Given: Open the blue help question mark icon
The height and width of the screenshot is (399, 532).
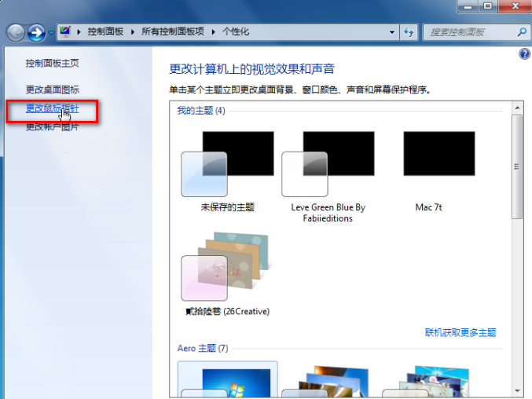Looking at the screenshot, I should tap(524, 54).
